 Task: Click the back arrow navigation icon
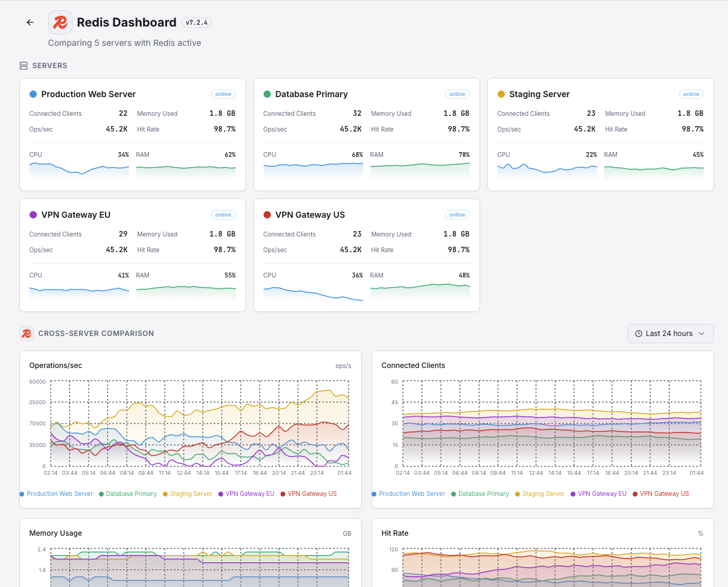tap(30, 22)
